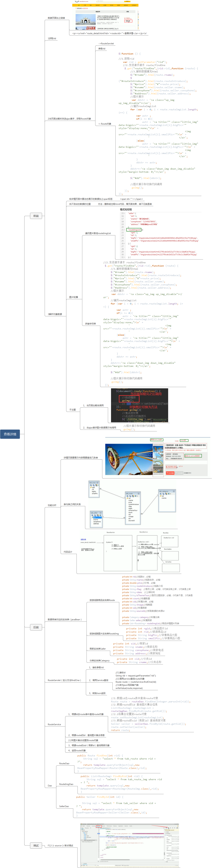This screenshot has width=212, height=868.
Task: Select the 调试 branch node
Action: pos(36,845)
